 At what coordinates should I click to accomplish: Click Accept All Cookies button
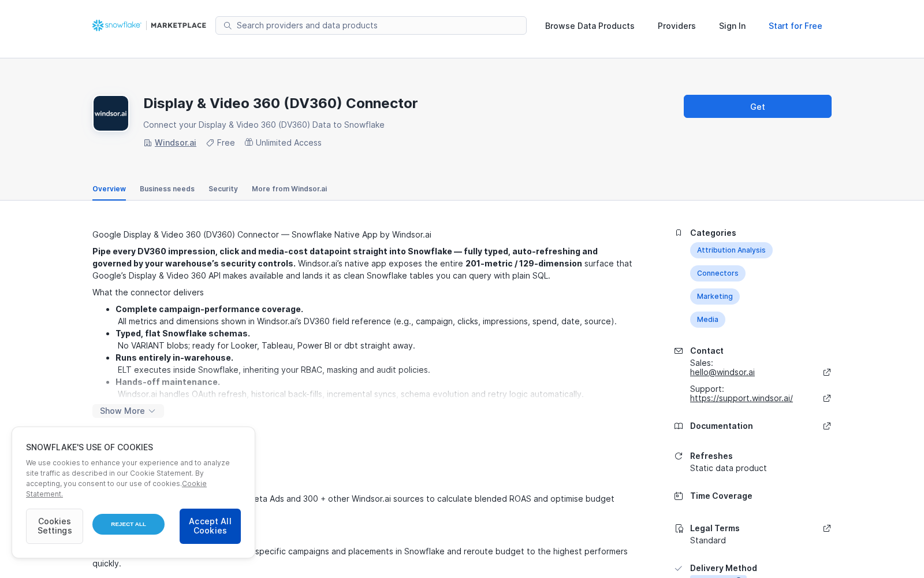210,526
